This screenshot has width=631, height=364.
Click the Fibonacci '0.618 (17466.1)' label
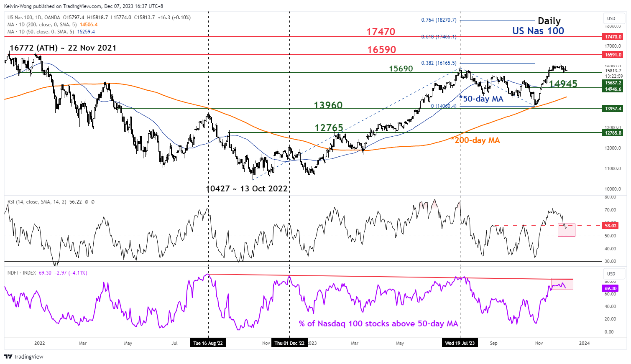point(439,37)
